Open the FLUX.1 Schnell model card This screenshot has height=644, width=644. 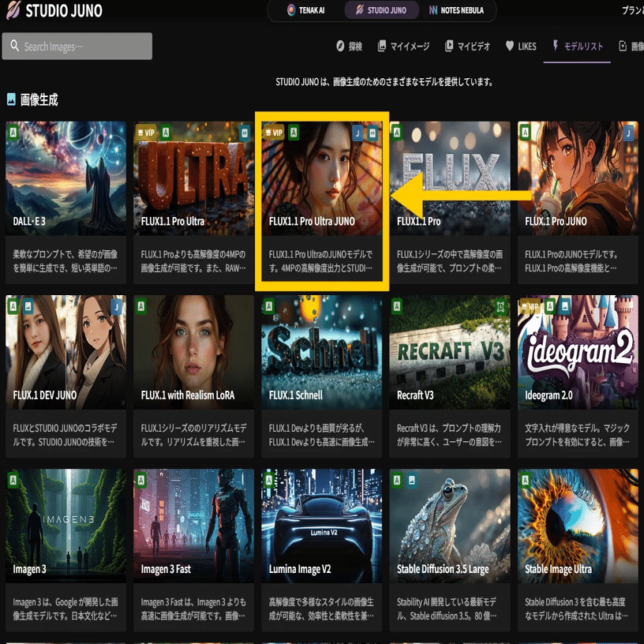pyautogui.click(x=322, y=376)
